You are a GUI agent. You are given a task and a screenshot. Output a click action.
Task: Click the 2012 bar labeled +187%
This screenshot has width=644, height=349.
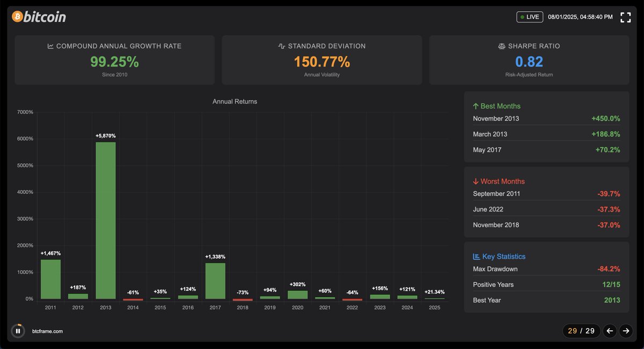coord(78,296)
